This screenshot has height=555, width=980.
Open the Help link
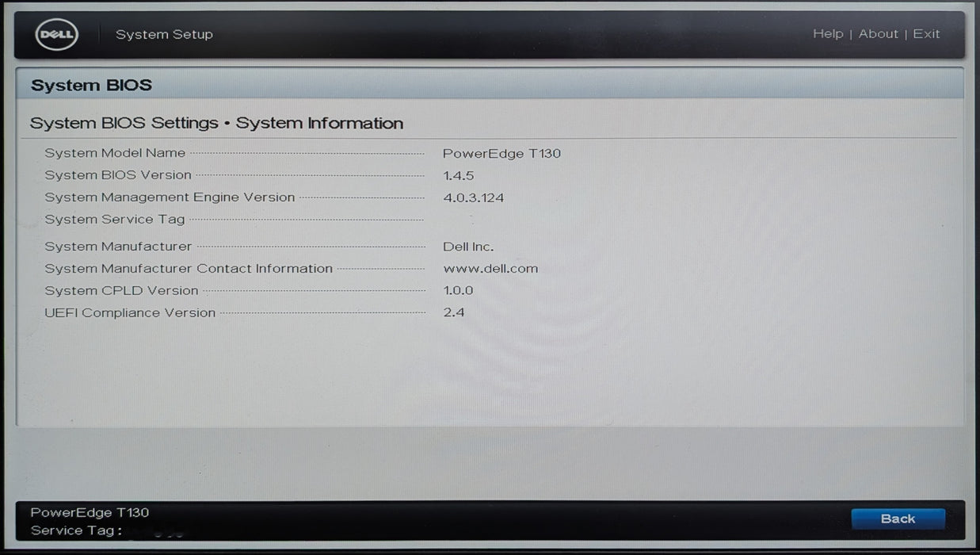point(828,34)
